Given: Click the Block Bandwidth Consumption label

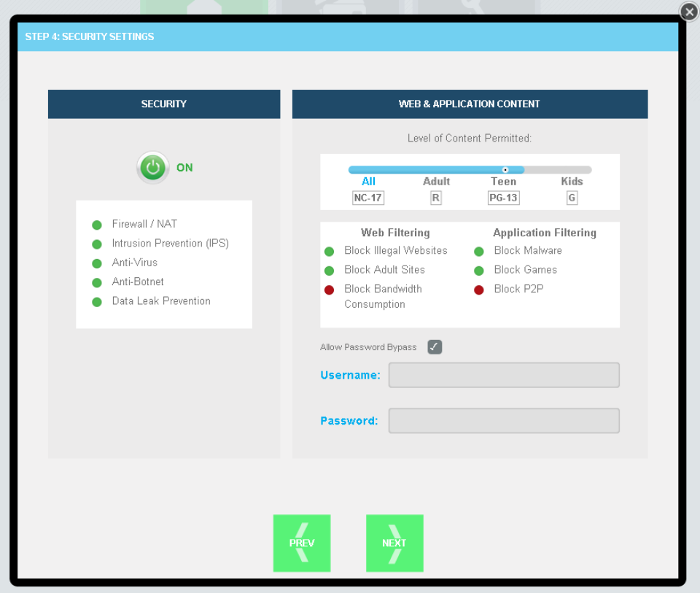Looking at the screenshot, I should 383,296.
